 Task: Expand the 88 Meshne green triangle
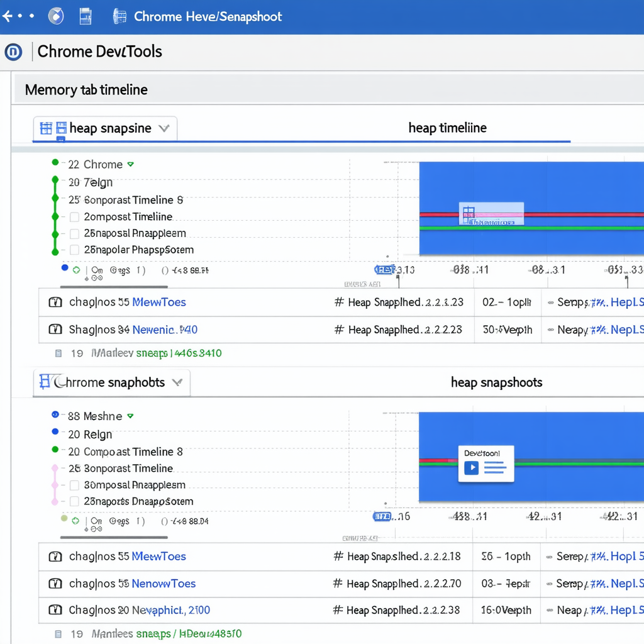click(130, 416)
